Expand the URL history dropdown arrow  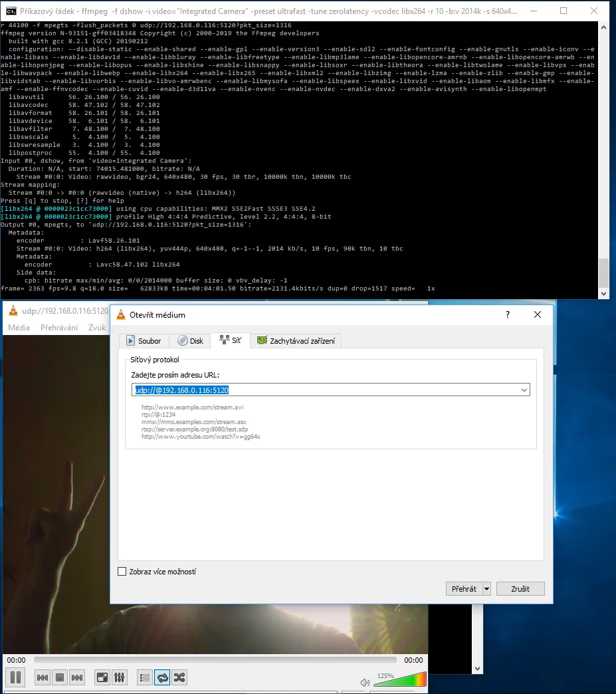524,390
